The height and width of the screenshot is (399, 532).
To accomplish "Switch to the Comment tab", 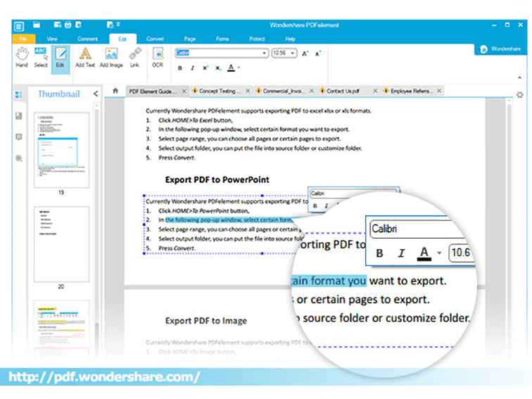I will pyautogui.click(x=87, y=39).
